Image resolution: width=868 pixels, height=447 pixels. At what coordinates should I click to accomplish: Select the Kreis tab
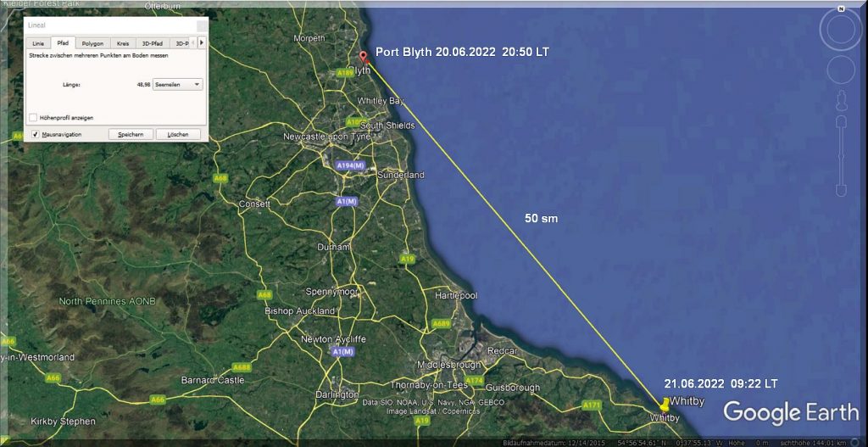tap(123, 43)
